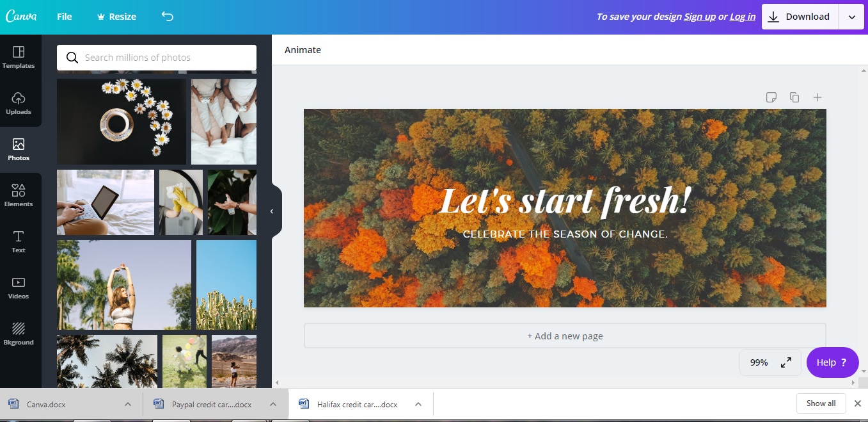This screenshot has width=868, height=422.
Task: Click the Log in link
Action: click(742, 17)
